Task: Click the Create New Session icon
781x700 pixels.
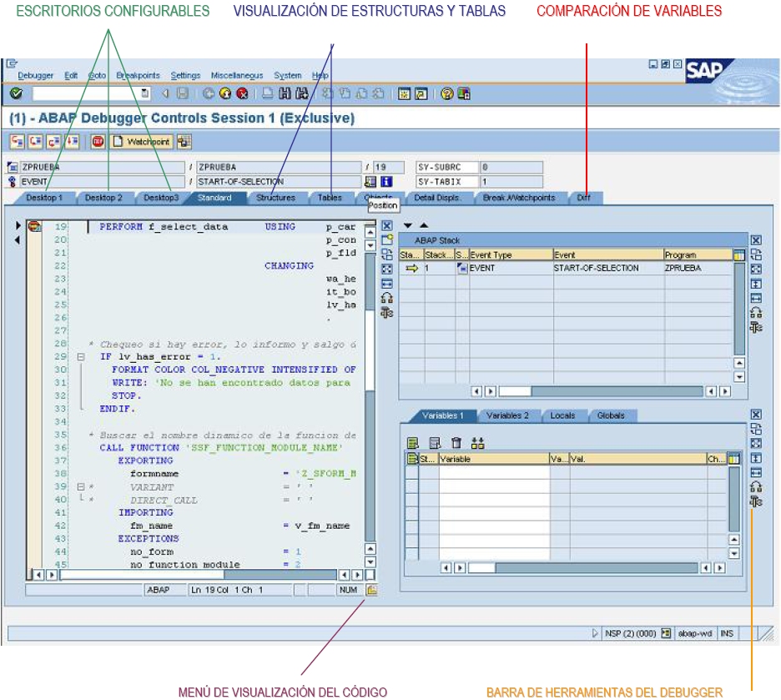Action: (x=404, y=93)
